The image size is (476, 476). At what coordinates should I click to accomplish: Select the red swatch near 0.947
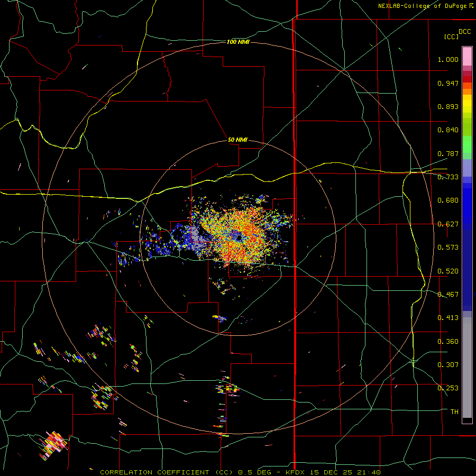(467, 79)
